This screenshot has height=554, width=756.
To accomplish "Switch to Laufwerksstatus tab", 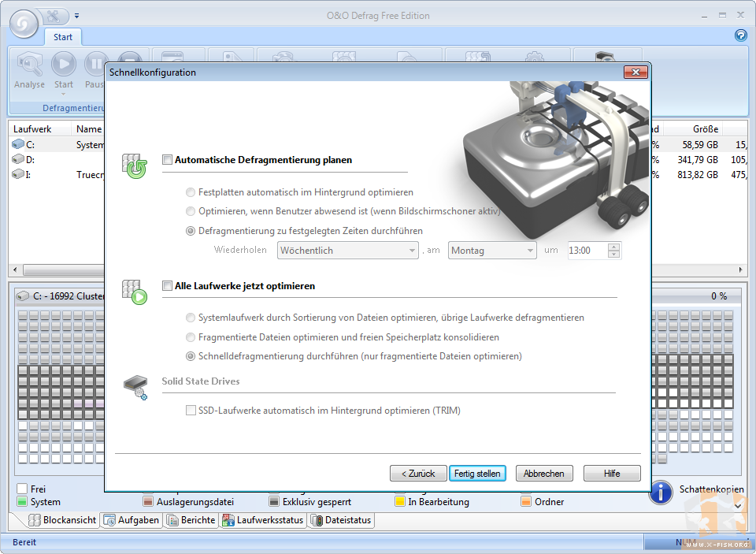I will tap(263, 520).
